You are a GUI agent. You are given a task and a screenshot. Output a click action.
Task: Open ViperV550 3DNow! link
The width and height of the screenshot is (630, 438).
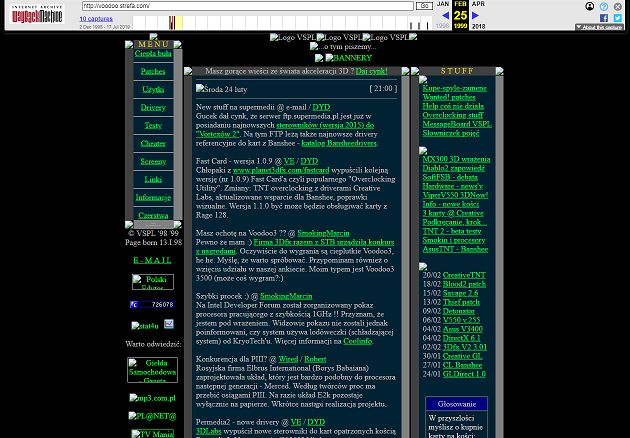coord(455,195)
